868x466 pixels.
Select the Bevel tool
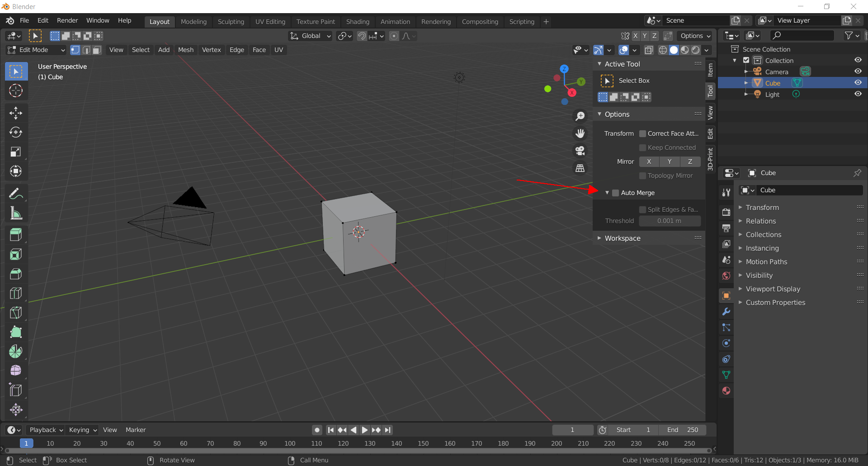click(16, 274)
